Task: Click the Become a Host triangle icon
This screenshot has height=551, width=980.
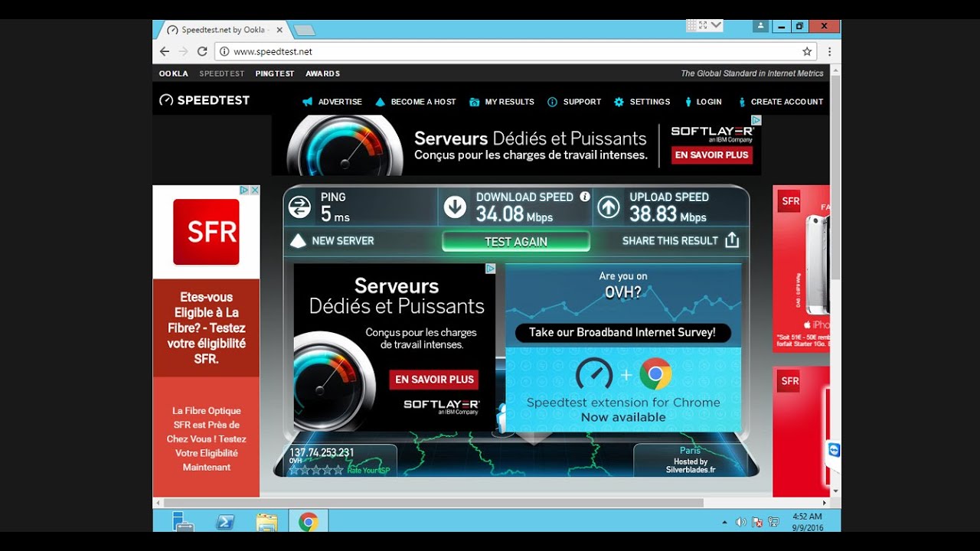Action: coord(381,102)
